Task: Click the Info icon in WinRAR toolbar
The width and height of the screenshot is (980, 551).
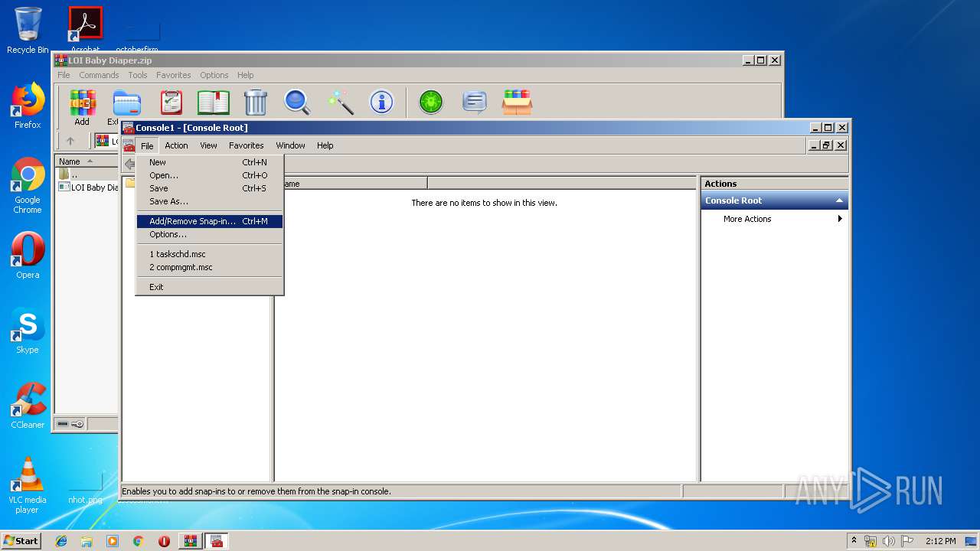Action: pos(381,102)
